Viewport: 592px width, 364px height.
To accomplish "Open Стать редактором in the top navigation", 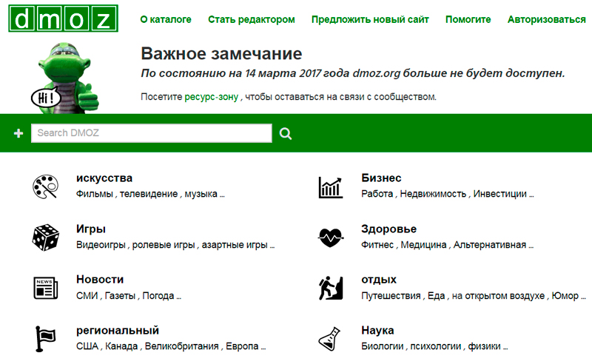I will point(252,20).
